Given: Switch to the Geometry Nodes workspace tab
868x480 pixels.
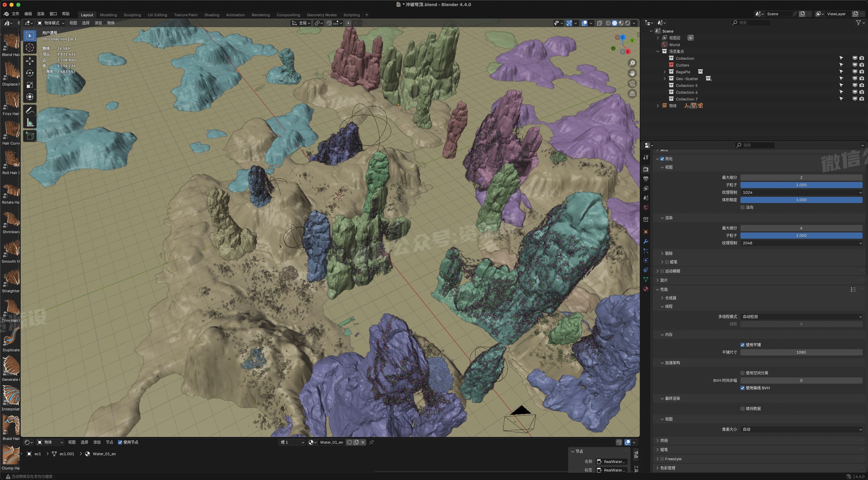Looking at the screenshot, I should (x=322, y=15).
